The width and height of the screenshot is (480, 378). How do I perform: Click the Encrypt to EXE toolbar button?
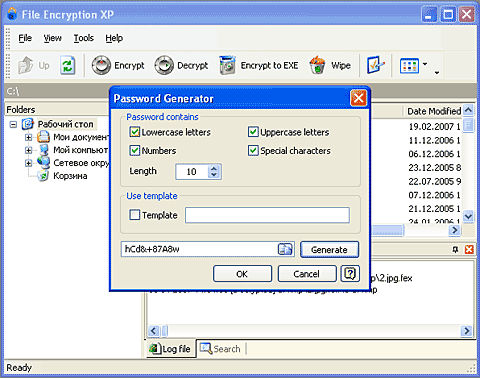259,65
